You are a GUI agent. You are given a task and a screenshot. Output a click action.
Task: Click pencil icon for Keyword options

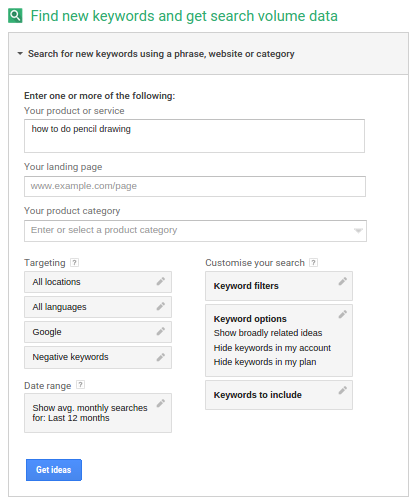point(343,314)
